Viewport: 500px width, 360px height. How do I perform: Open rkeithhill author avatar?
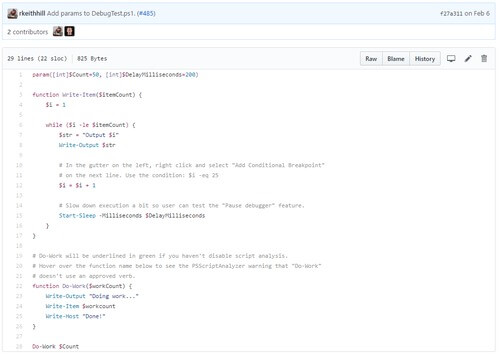12,13
